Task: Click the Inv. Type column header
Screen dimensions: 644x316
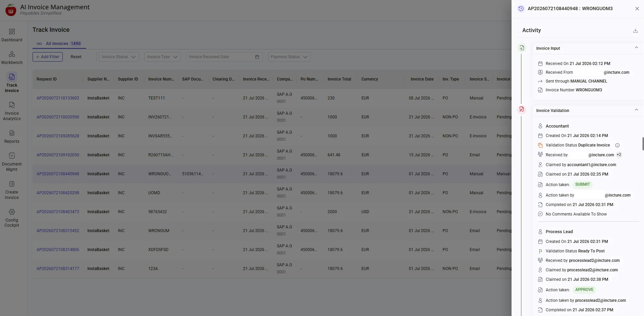Action: click(451, 79)
